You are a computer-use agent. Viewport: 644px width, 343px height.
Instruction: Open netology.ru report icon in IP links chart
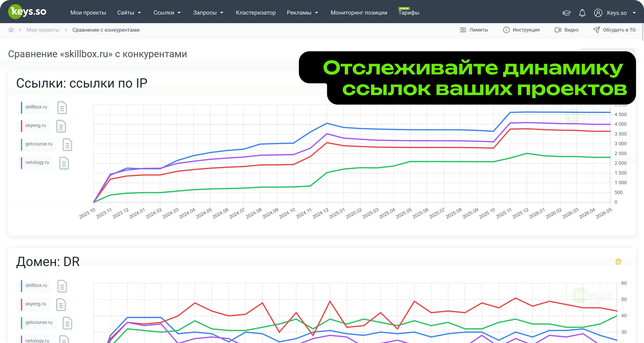(64, 163)
